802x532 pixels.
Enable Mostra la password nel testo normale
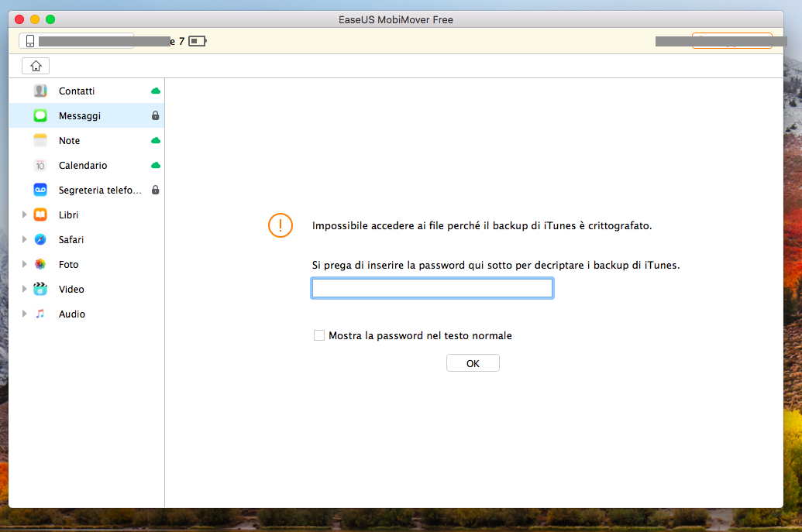[x=319, y=336]
